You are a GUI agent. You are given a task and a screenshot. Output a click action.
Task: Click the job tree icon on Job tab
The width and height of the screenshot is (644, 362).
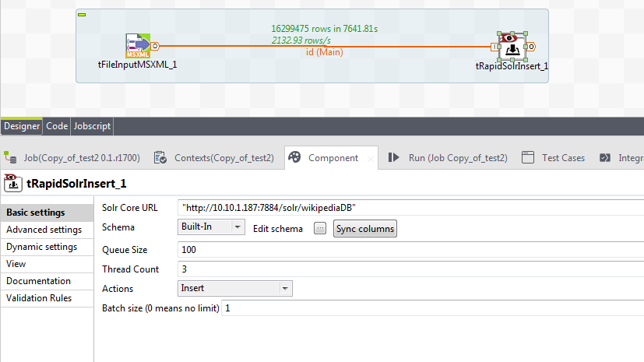point(10,157)
